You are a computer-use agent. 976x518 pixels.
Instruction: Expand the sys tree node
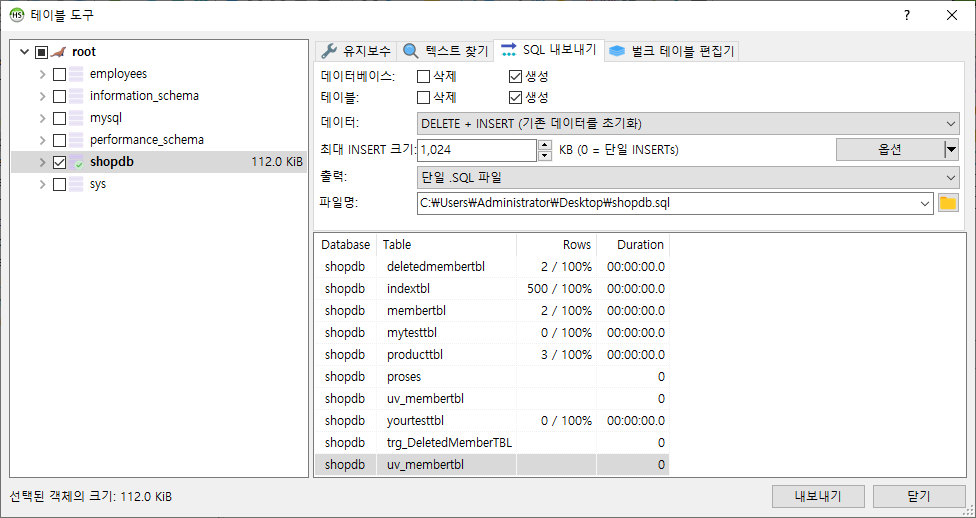pos(42,185)
